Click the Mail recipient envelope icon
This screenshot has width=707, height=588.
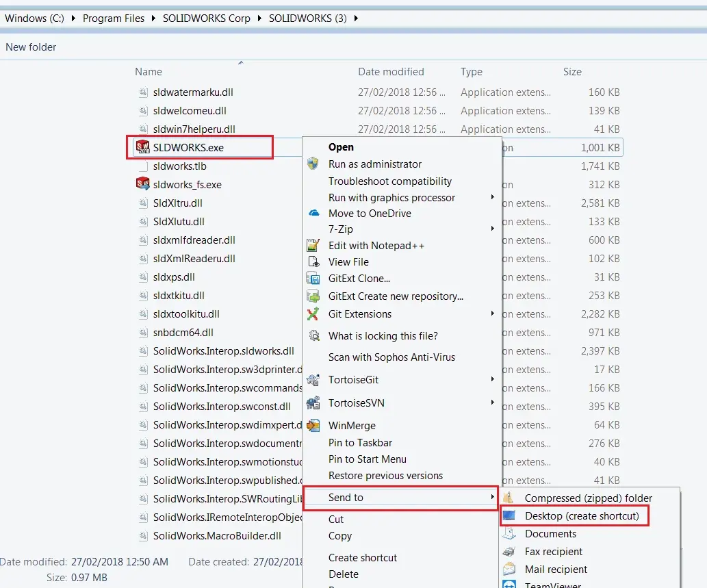coord(509,569)
